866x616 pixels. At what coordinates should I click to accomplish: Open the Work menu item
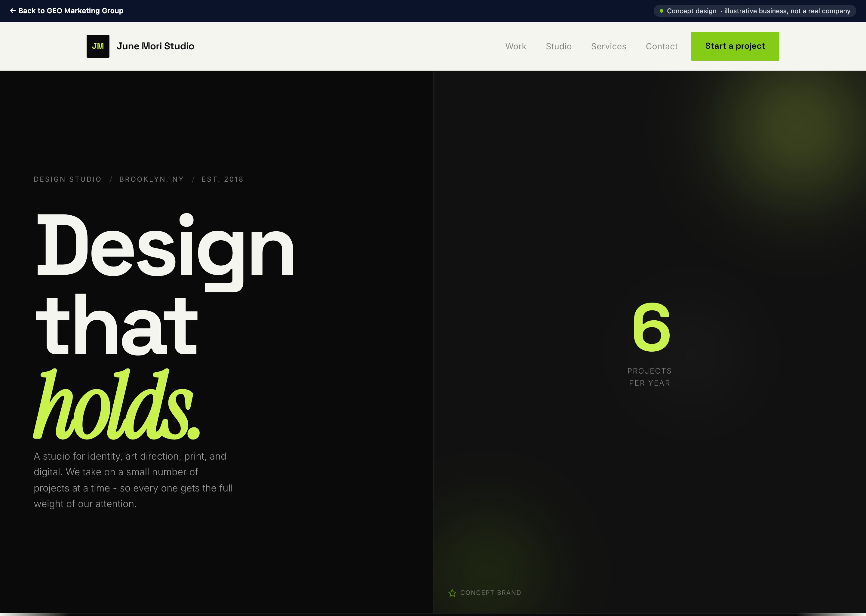click(x=516, y=46)
